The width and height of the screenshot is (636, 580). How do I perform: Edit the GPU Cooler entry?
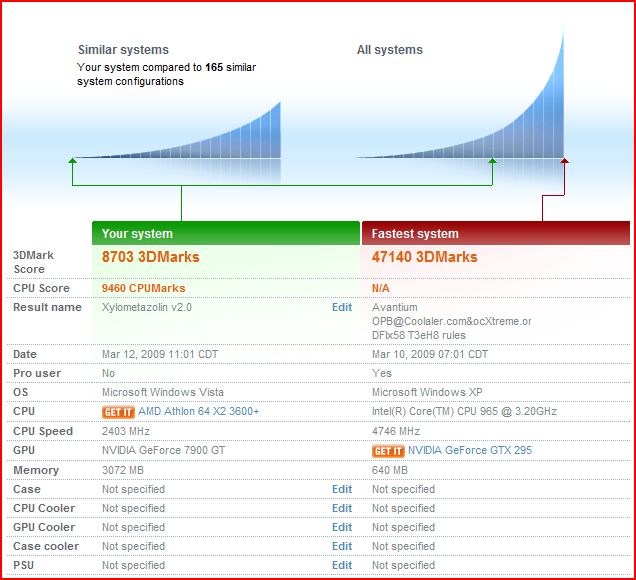pyautogui.click(x=342, y=528)
